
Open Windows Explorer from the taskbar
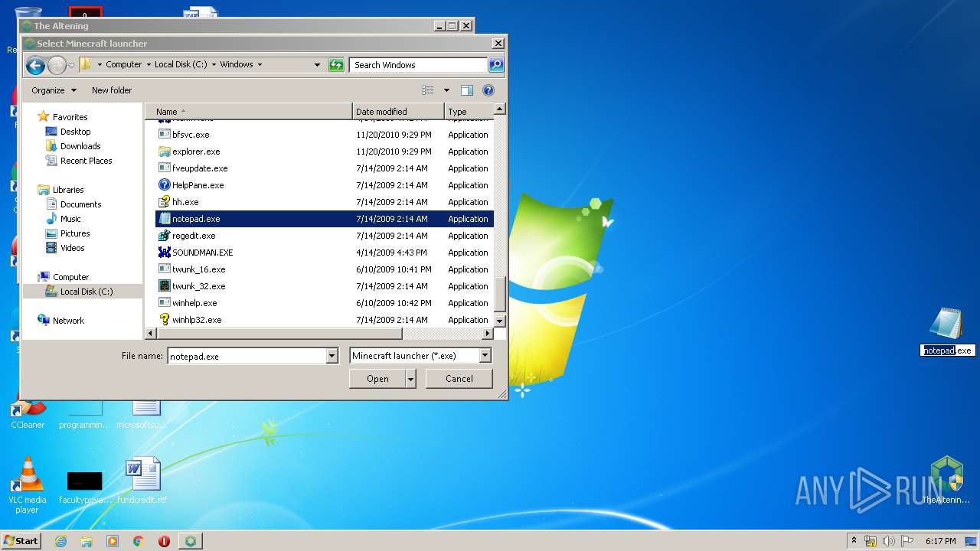coord(87,541)
